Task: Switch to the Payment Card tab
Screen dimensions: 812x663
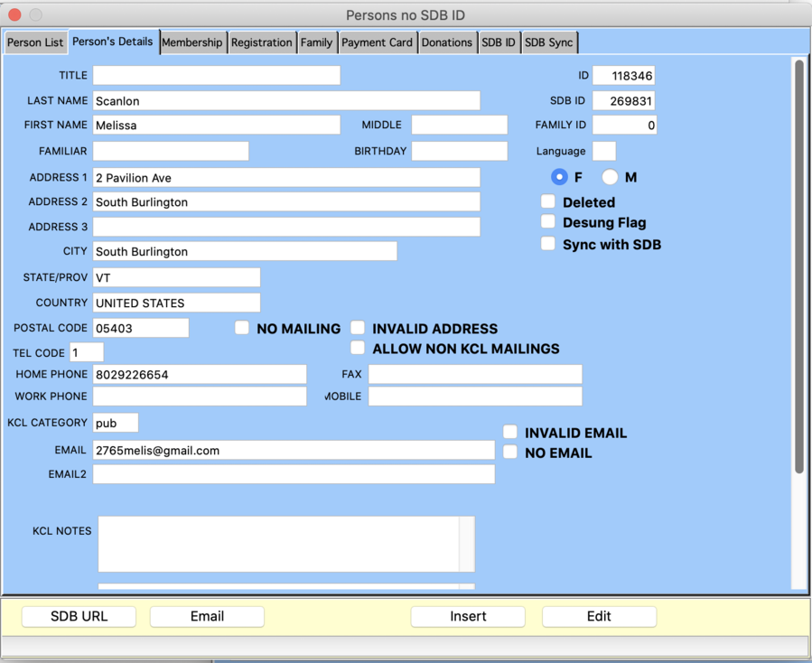Action: click(377, 42)
